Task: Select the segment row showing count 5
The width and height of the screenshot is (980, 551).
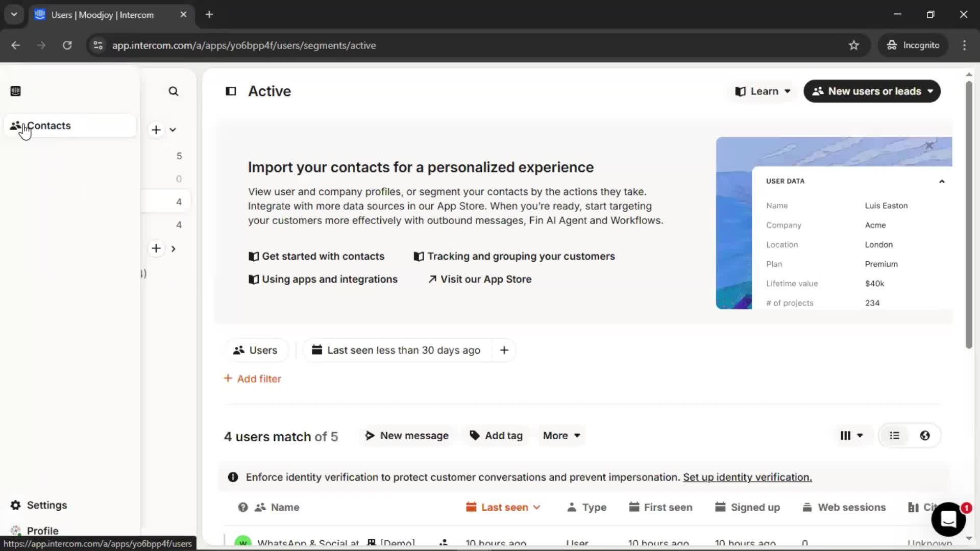Action: [166, 156]
